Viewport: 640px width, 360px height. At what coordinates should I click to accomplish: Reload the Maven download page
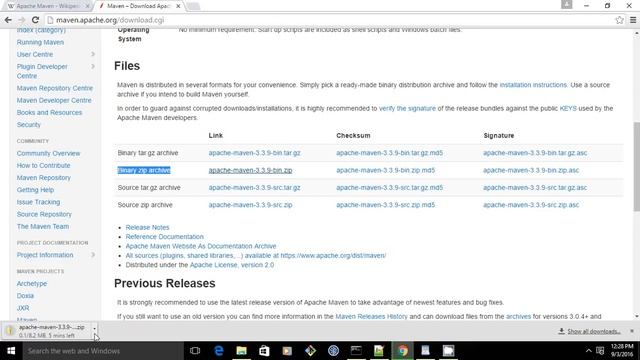[36, 20]
